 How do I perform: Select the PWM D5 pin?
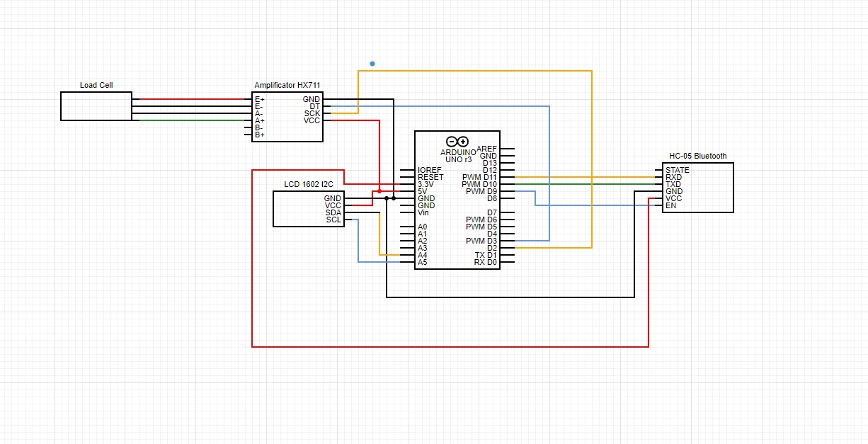click(482, 227)
